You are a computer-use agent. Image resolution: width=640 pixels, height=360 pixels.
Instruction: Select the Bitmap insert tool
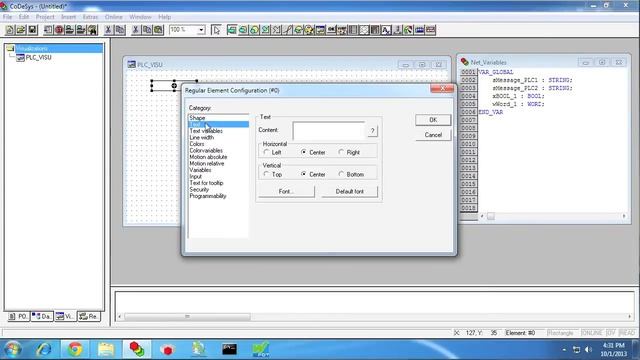click(309, 30)
